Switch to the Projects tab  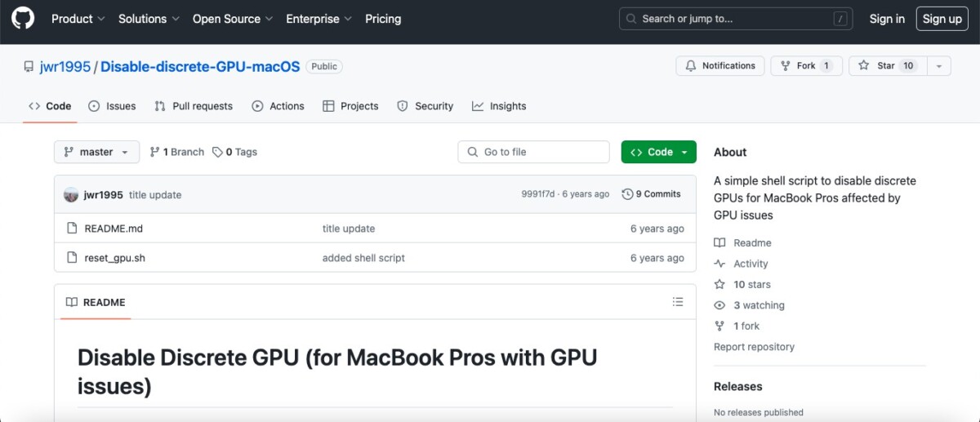point(350,106)
